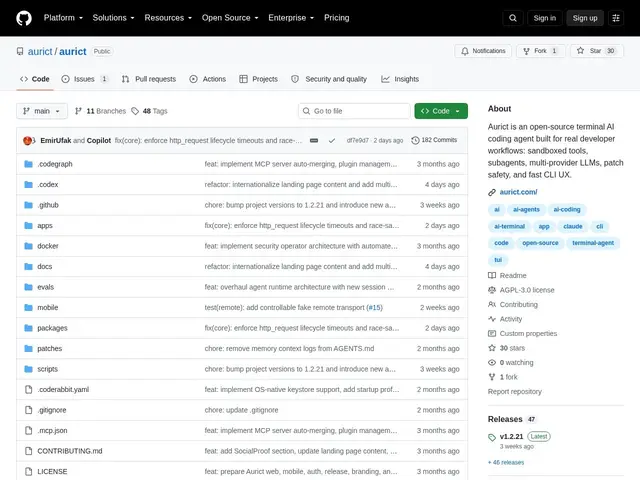This screenshot has height=480, width=640.
Task: Open appearance settings icon beside Sign up
Action: (x=616, y=18)
